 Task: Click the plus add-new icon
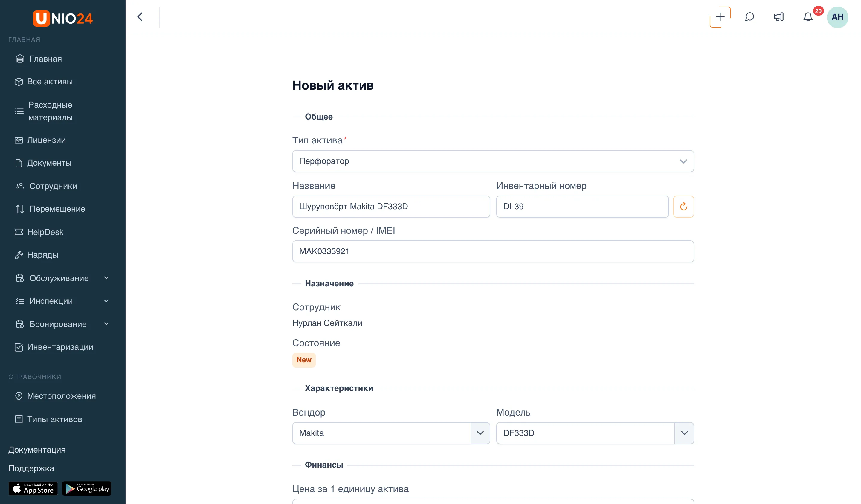point(720,17)
